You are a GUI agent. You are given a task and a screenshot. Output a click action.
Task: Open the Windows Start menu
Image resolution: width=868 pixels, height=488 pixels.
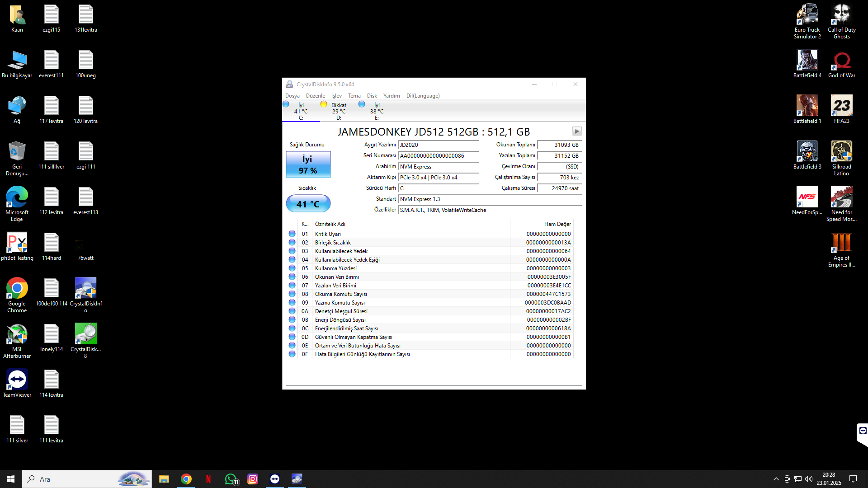coord(11,479)
